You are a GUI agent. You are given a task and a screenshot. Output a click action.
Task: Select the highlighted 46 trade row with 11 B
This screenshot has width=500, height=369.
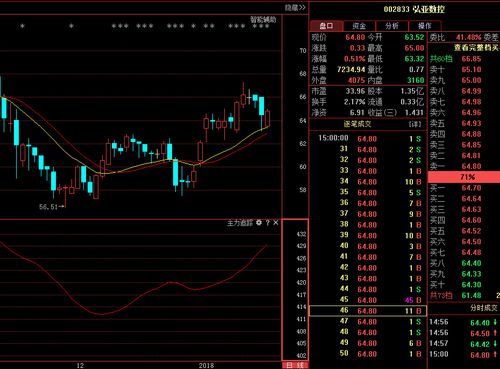(x=368, y=311)
